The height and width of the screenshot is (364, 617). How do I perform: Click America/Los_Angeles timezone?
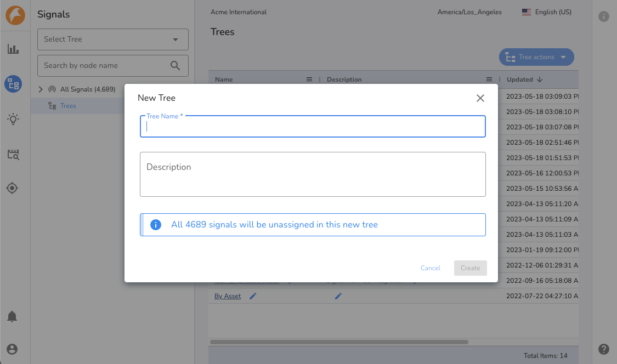click(x=469, y=12)
